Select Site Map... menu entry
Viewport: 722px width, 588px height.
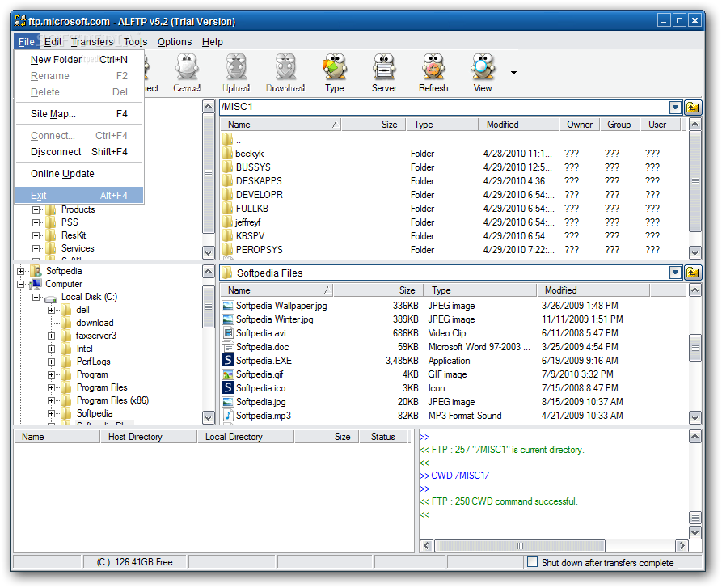click(x=79, y=114)
